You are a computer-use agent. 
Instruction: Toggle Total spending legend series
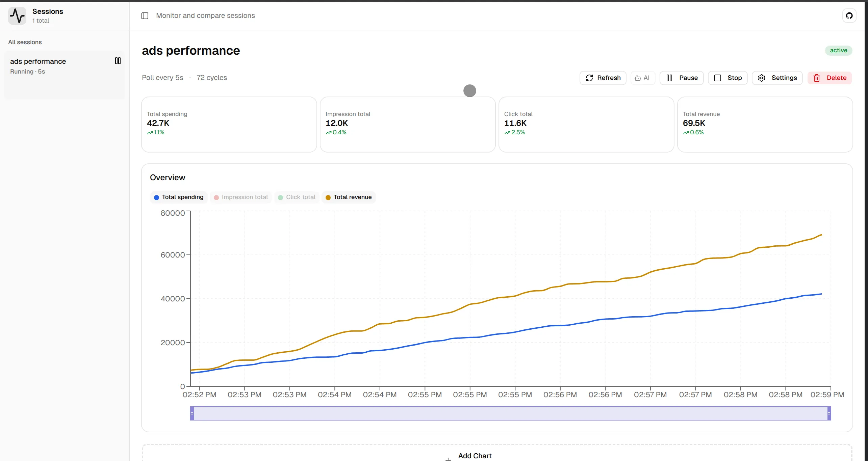pos(179,197)
